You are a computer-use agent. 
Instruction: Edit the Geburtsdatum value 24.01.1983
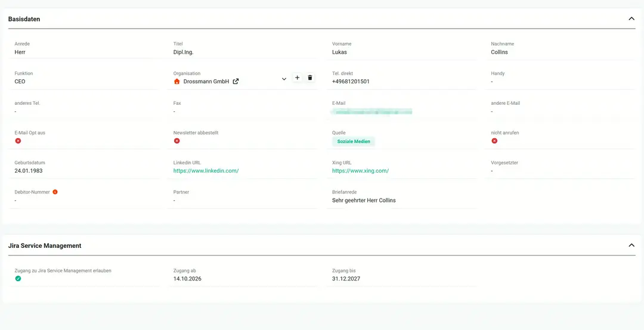(29, 171)
